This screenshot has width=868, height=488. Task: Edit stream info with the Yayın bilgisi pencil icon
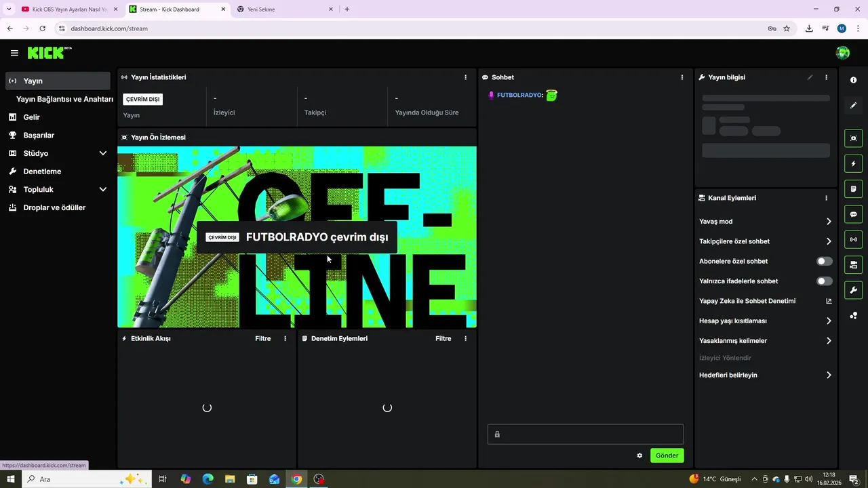(x=810, y=77)
